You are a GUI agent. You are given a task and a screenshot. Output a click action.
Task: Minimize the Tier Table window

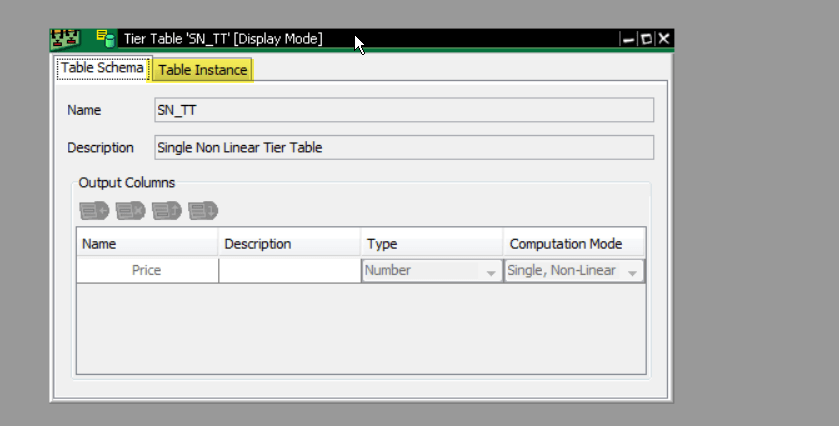(x=629, y=39)
